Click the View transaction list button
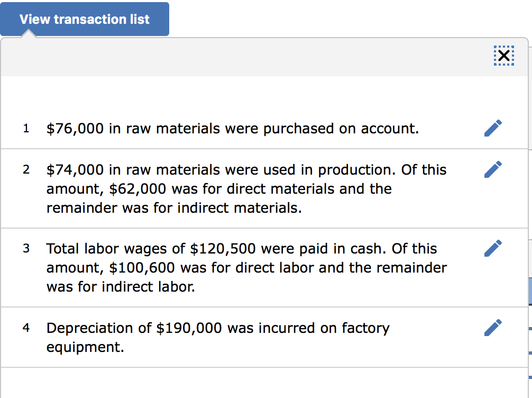Image resolution: width=532 pixels, height=398 pixels. point(85,19)
